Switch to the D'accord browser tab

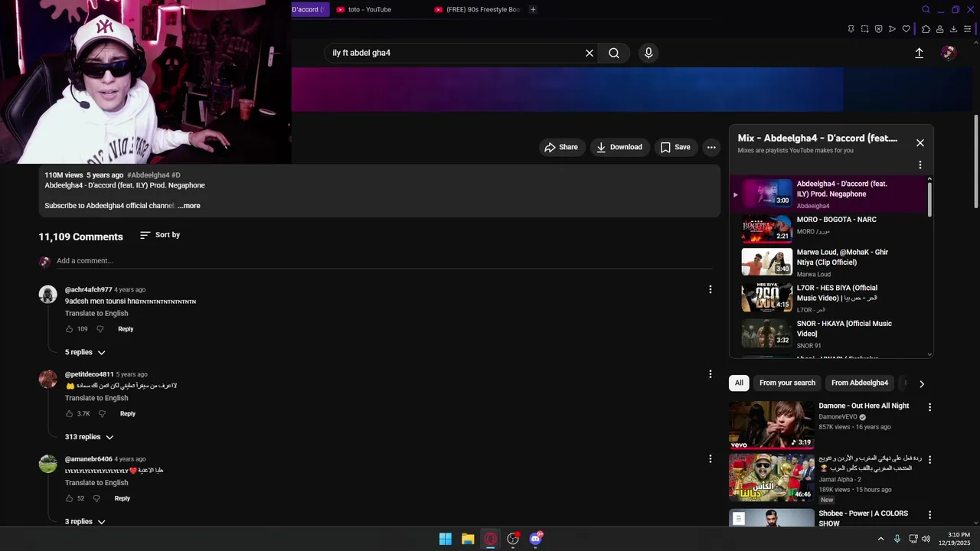309,9
